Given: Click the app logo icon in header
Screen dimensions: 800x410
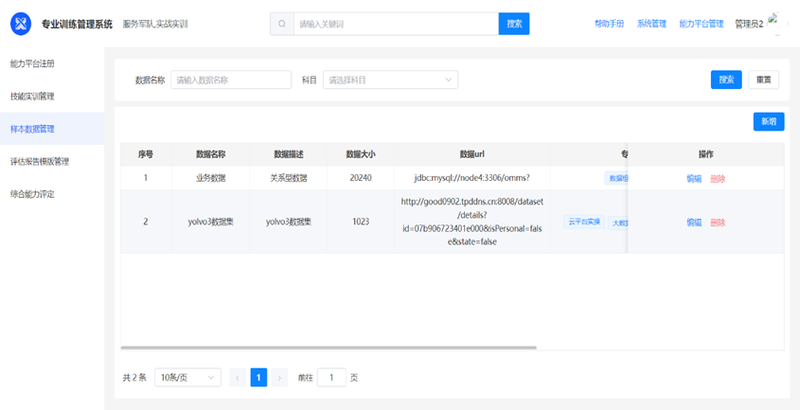Looking at the screenshot, I should 22,23.
